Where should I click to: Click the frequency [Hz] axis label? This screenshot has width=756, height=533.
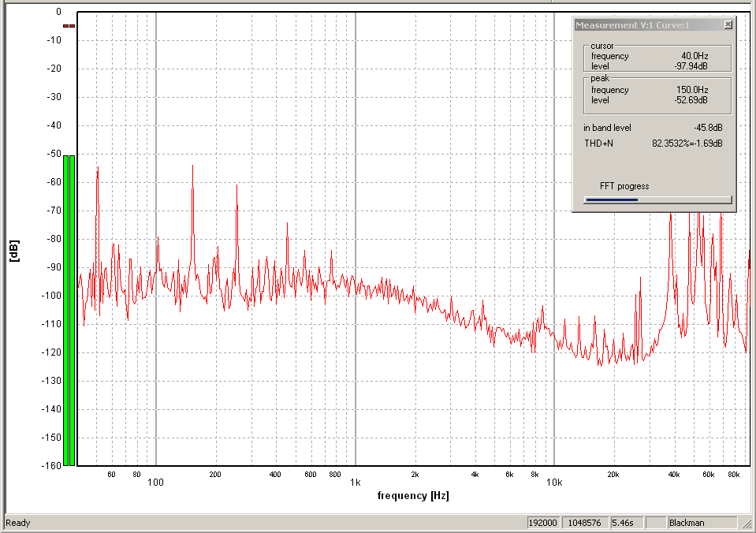pos(413,496)
